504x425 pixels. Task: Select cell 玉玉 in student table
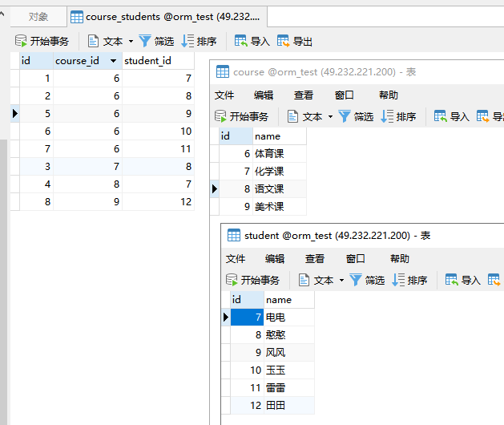point(289,370)
